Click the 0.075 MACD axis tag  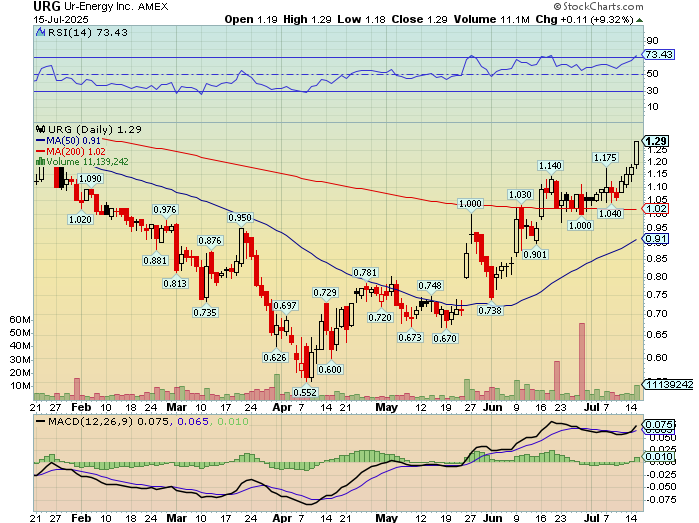658,424
